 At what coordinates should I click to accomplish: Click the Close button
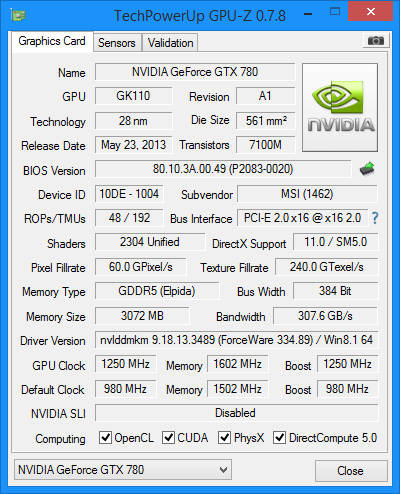pyautogui.click(x=351, y=471)
